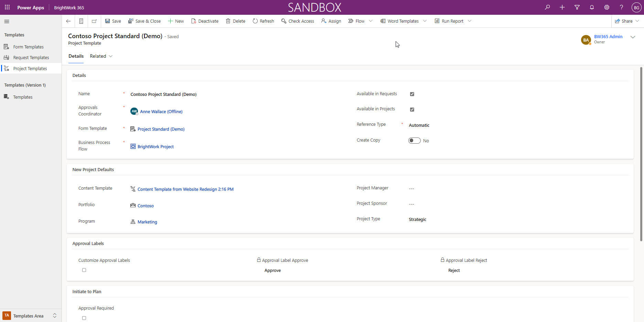Viewport: 644px width, 322px height.
Task: Click the search magnifier icon in header
Action: [547, 7]
